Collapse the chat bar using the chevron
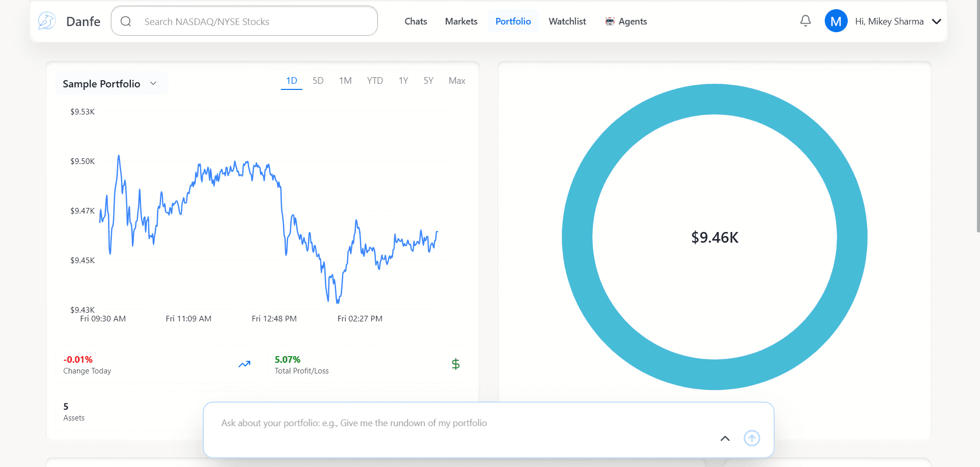 [724, 438]
